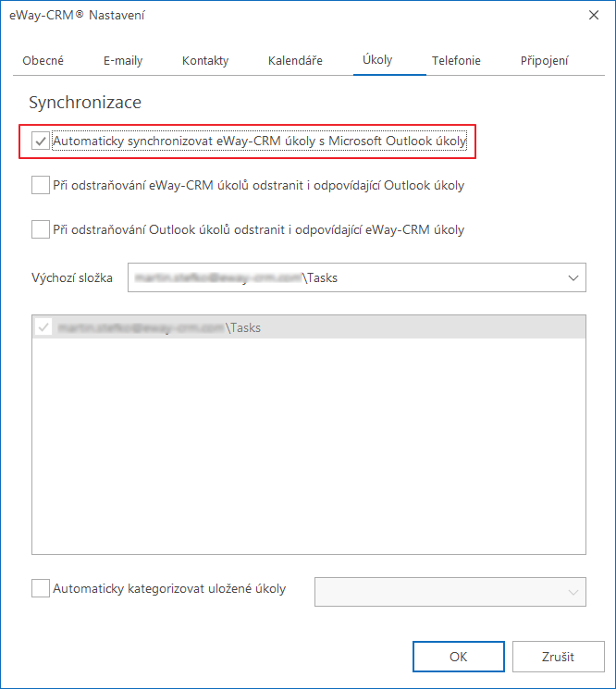Uncheck automatic eWay-CRM and Outlook task synchronization
The image size is (616, 689).
click(41, 141)
